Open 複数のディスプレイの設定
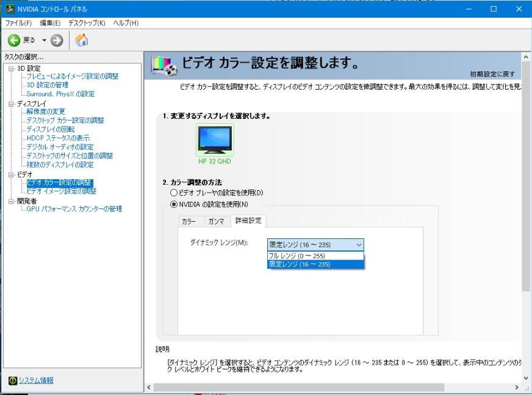Screen dimensions: 532x395 (x=60, y=165)
